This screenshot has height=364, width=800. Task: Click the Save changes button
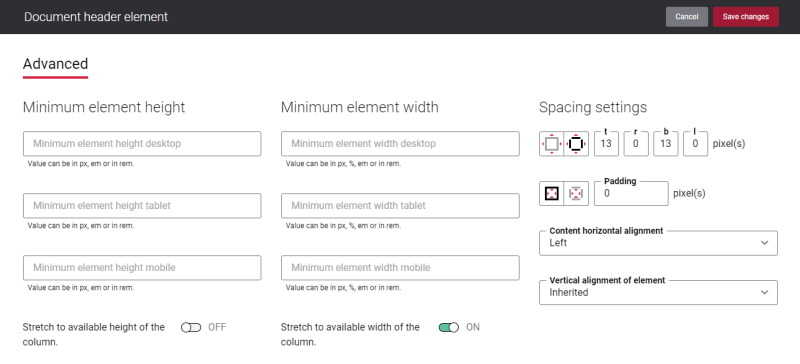point(746,17)
